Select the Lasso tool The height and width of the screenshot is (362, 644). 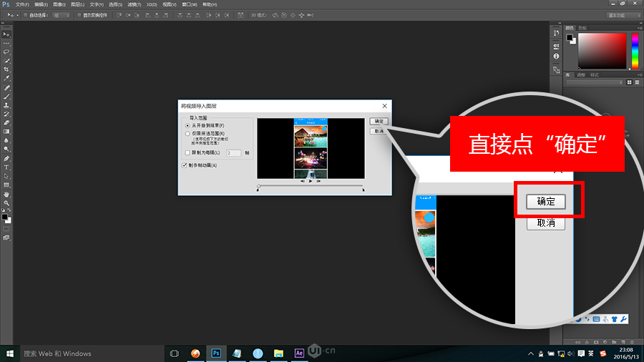click(x=6, y=52)
